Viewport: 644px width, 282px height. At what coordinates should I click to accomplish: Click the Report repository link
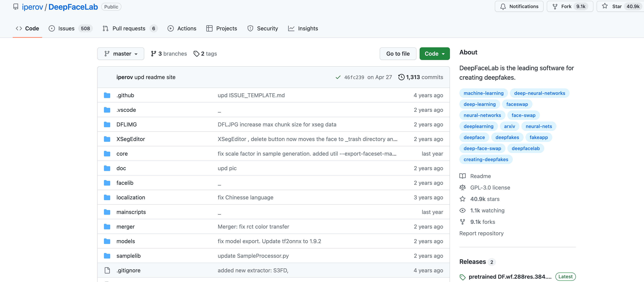pos(481,233)
